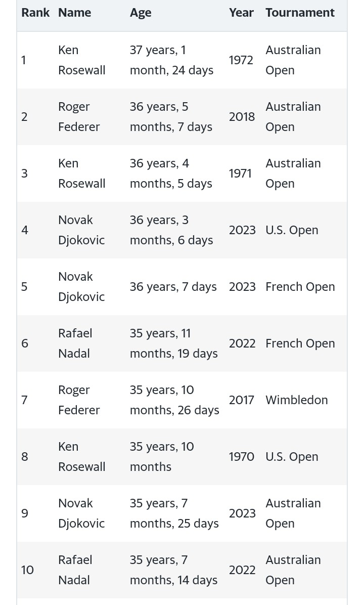Click the Age column header
364x605 pixels.
click(x=141, y=13)
